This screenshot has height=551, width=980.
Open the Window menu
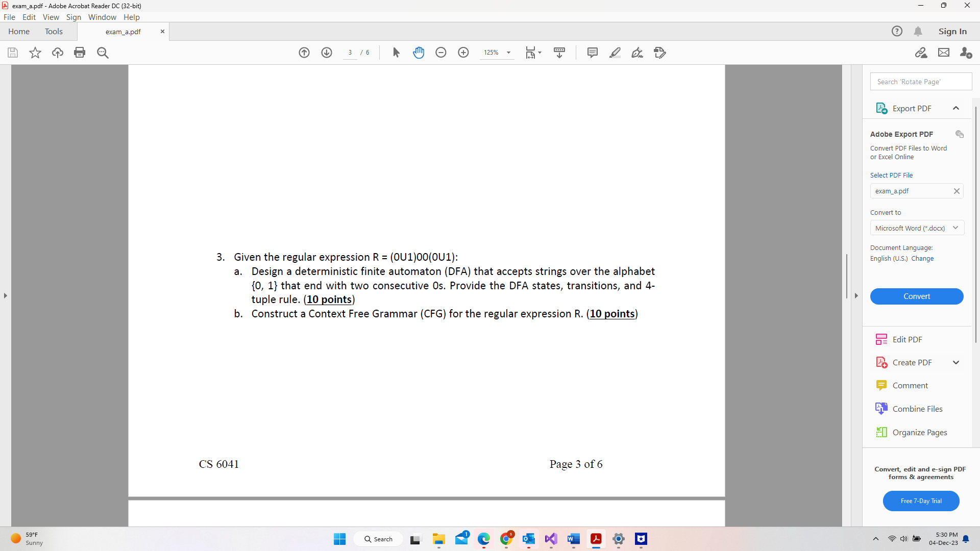[x=102, y=17]
